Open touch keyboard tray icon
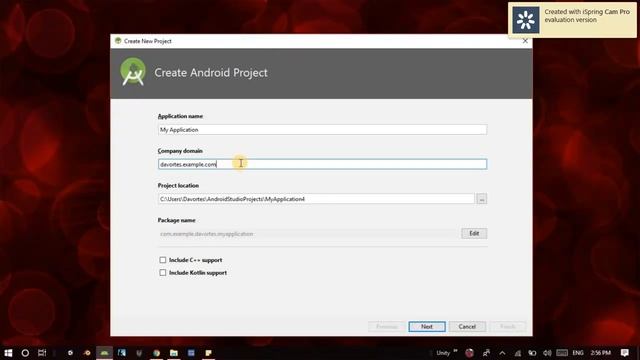640x360 pixels. (x=562, y=353)
